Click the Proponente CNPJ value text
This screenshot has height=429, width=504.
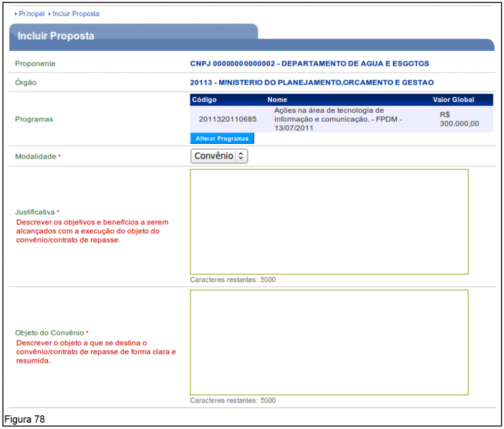309,63
